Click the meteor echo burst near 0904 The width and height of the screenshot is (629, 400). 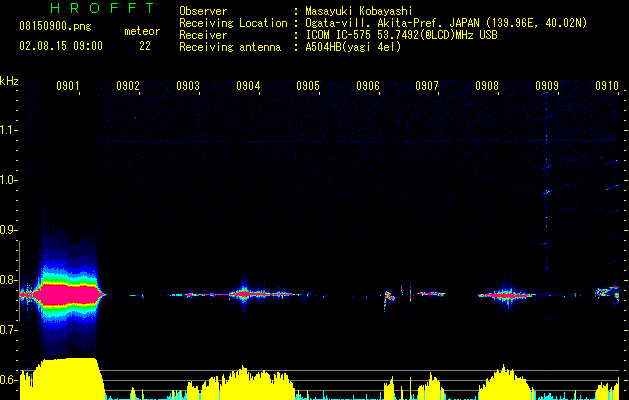click(x=244, y=294)
